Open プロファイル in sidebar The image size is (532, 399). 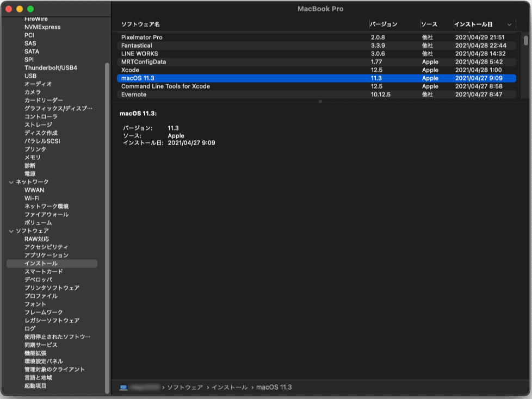click(41, 296)
